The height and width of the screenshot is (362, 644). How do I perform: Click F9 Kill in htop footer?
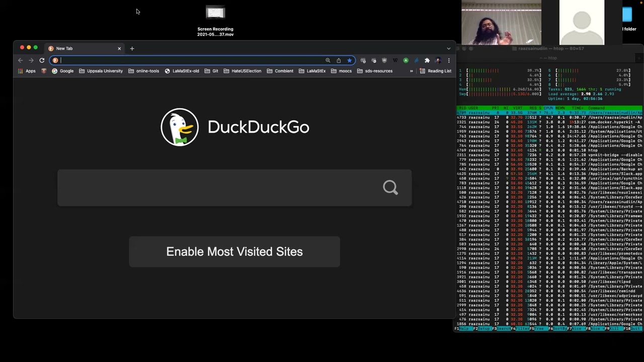[x=614, y=329]
